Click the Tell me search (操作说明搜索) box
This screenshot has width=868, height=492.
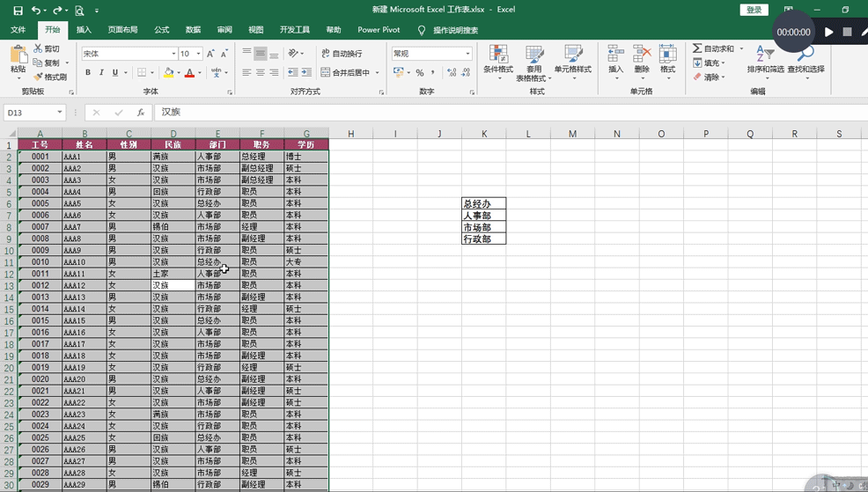455,30
